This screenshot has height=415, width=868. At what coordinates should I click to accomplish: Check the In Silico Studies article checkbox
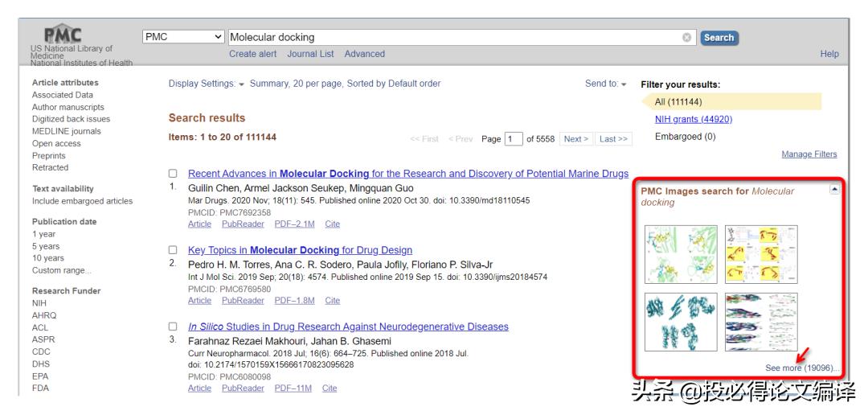click(x=173, y=327)
